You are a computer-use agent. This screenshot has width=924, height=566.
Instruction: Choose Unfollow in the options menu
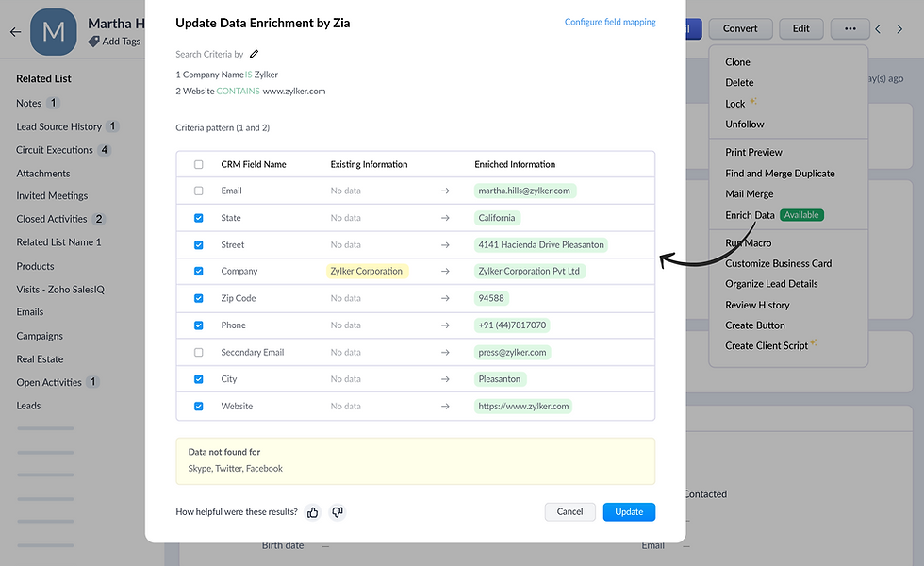tap(745, 125)
